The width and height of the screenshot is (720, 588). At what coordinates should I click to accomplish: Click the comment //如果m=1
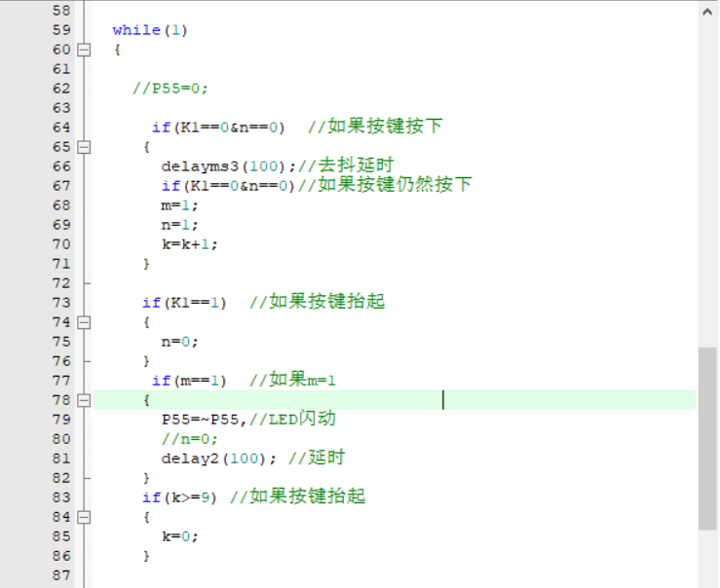pyautogui.click(x=292, y=380)
